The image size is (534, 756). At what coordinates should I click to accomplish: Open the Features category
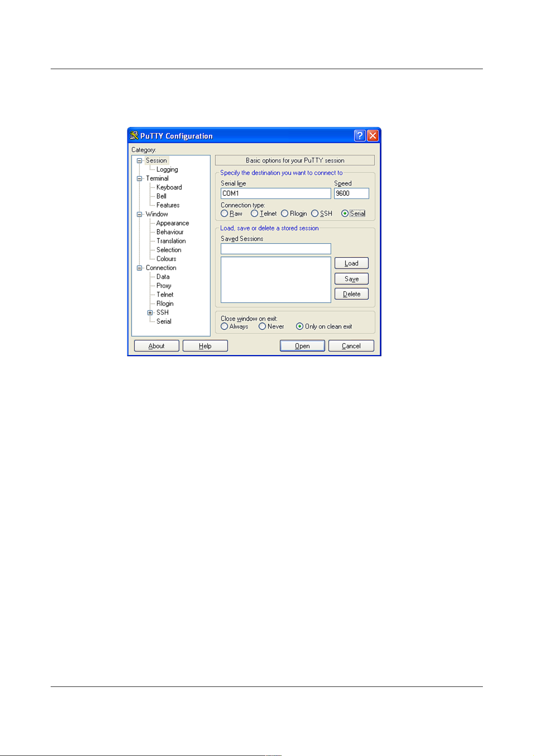[168, 205]
